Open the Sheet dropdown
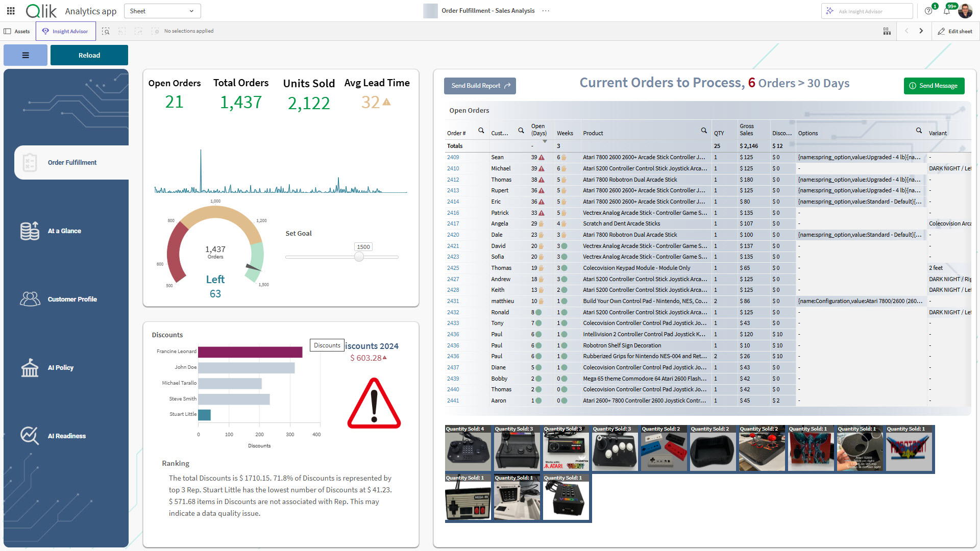Image resolution: width=980 pixels, height=551 pixels. click(x=162, y=11)
